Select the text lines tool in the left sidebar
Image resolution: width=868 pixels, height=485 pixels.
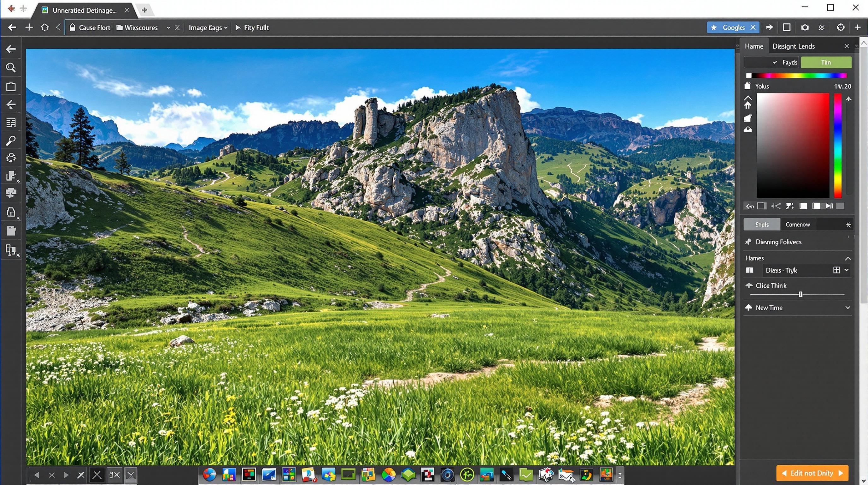click(x=11, y=123)
